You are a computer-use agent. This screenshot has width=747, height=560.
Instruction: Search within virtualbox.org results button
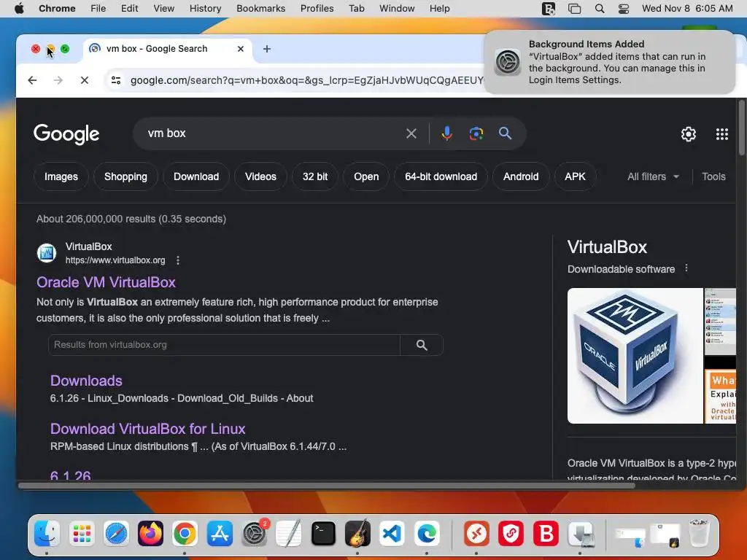point(422,345)
